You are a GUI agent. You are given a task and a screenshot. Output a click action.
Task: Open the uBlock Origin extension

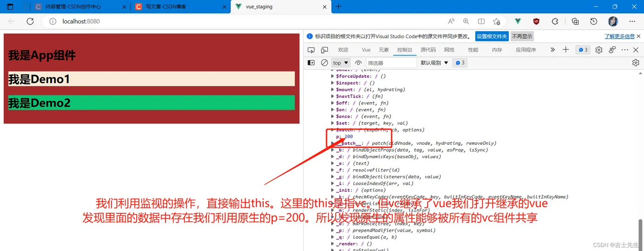coord(536,21)
